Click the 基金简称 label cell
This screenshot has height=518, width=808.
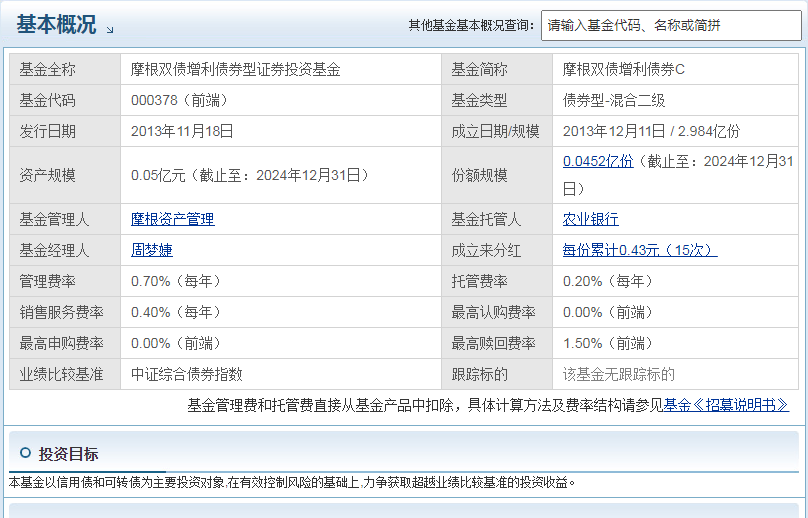(497, 69)
